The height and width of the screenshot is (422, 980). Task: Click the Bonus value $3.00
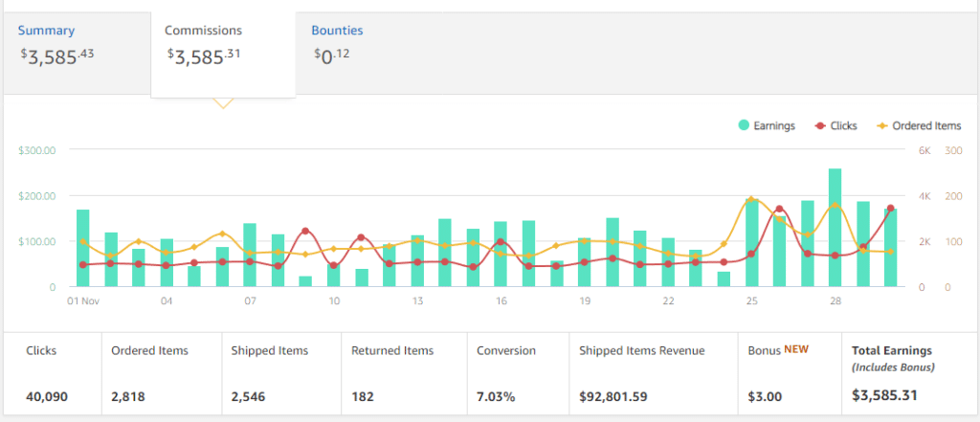pos(763,396)
